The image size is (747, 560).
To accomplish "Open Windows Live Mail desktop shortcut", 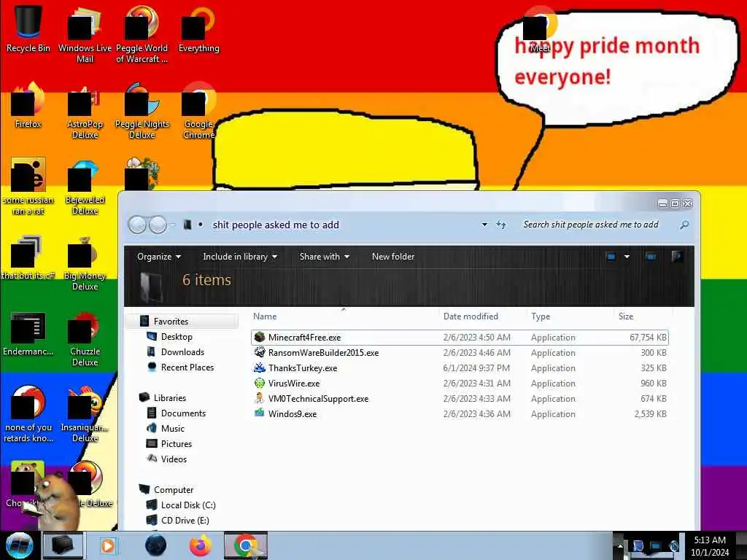I will 85,34.
